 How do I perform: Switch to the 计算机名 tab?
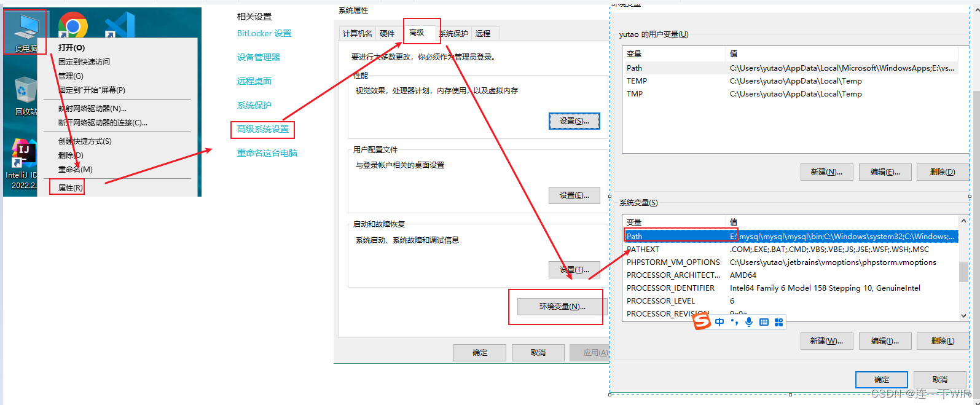tap(357, 33)
